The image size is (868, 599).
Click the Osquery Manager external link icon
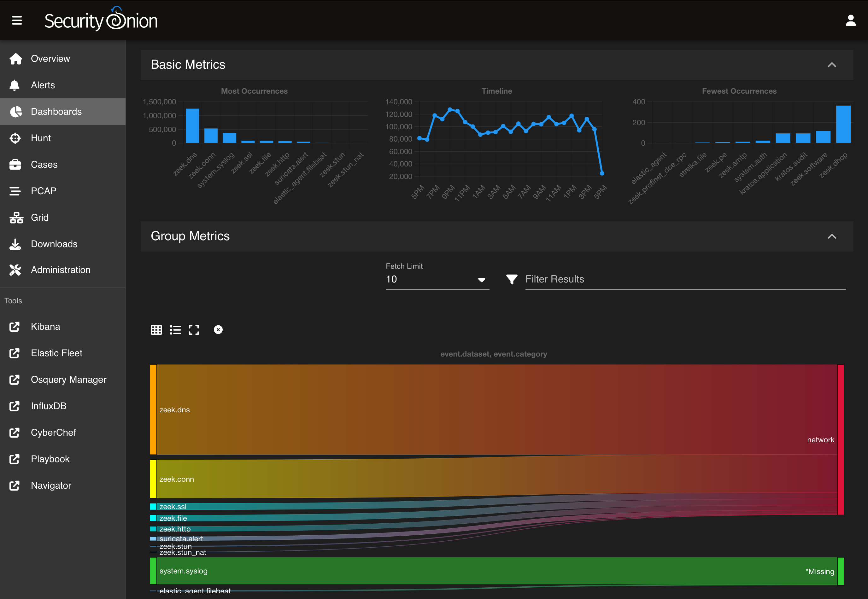tap(14, 380)
